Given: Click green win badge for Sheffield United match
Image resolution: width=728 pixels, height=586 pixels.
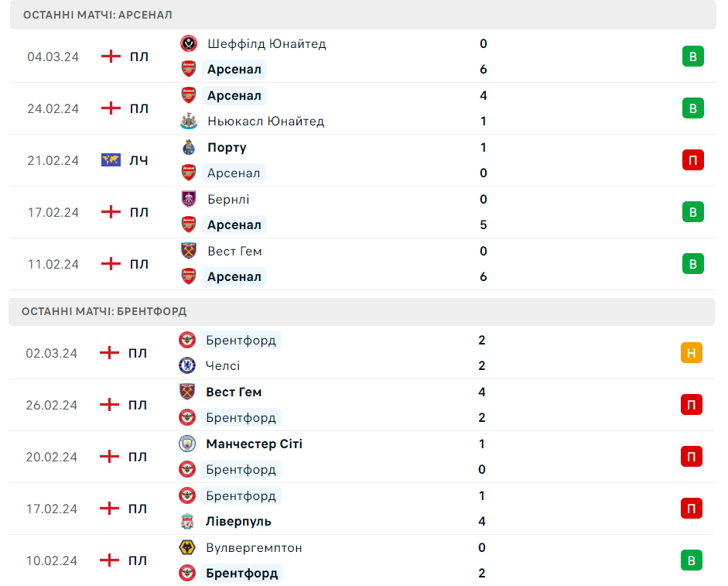Looking at the screenshot, I should 692,57.
